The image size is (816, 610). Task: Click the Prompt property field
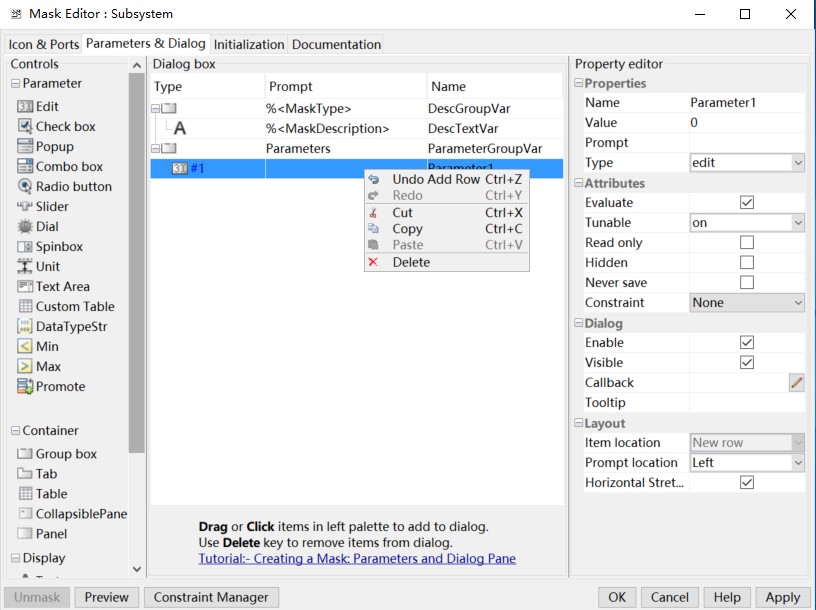point(747,143)
